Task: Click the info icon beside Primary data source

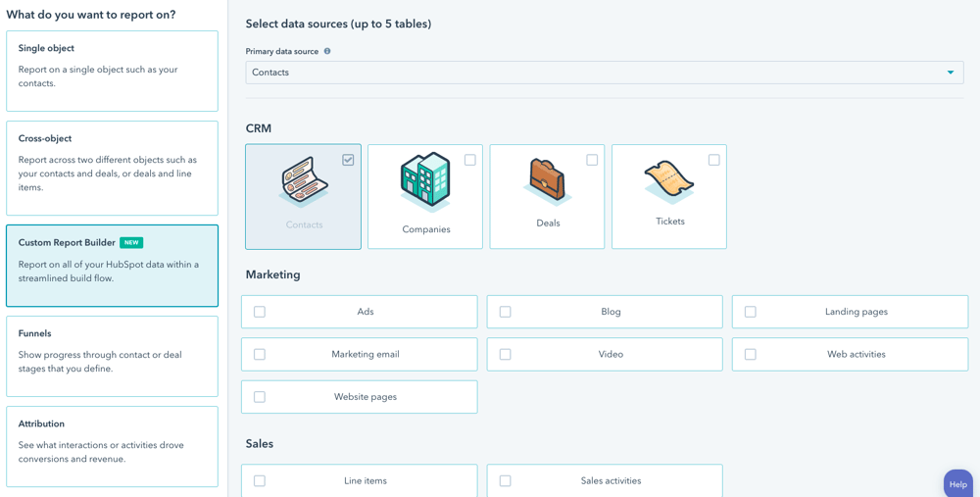Action: coord(327,51)
